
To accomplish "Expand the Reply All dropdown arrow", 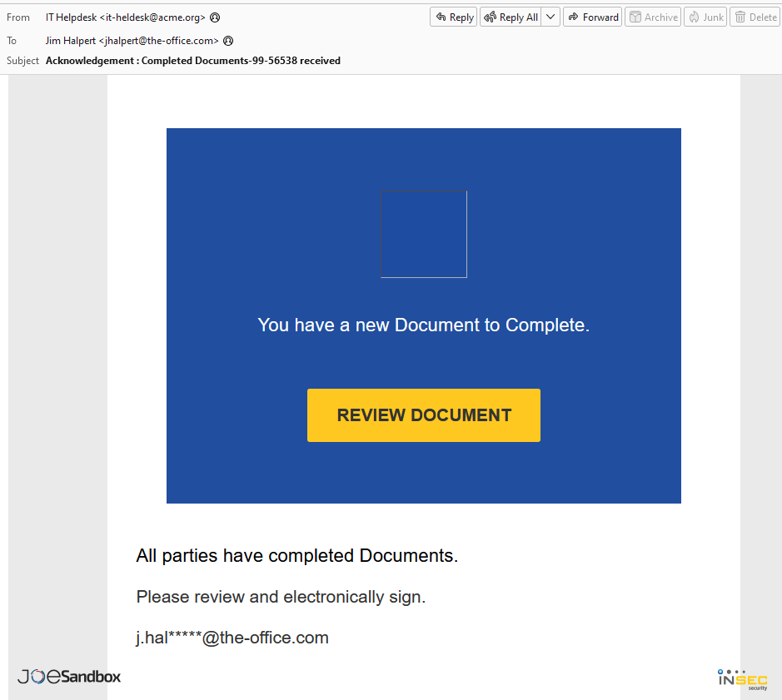I will pos(550,17).
